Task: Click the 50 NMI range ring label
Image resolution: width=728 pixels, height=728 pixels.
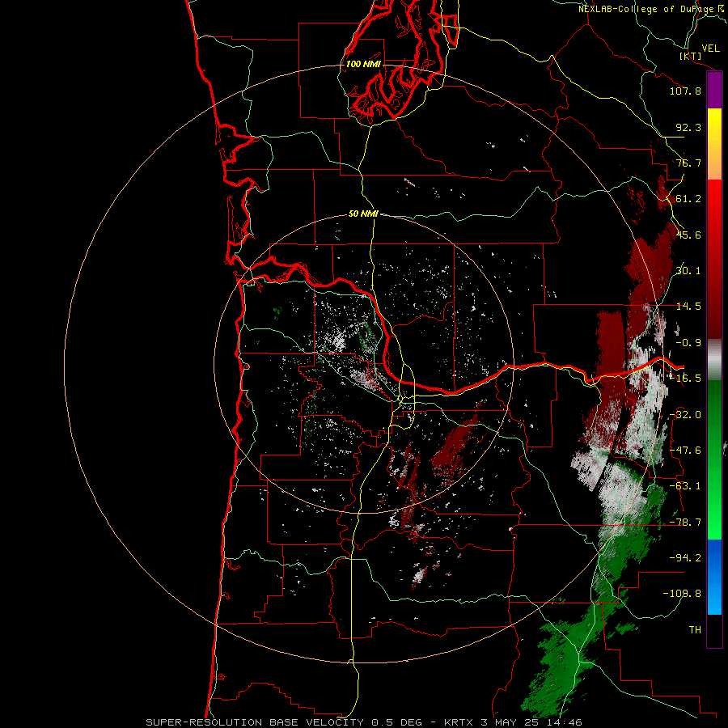Action: (363, 214)
